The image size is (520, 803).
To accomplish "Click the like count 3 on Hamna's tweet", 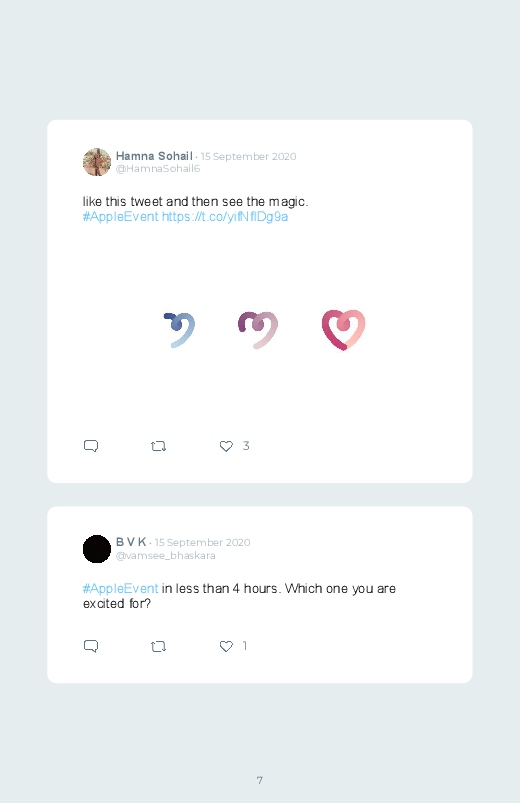I will point(246,446).
